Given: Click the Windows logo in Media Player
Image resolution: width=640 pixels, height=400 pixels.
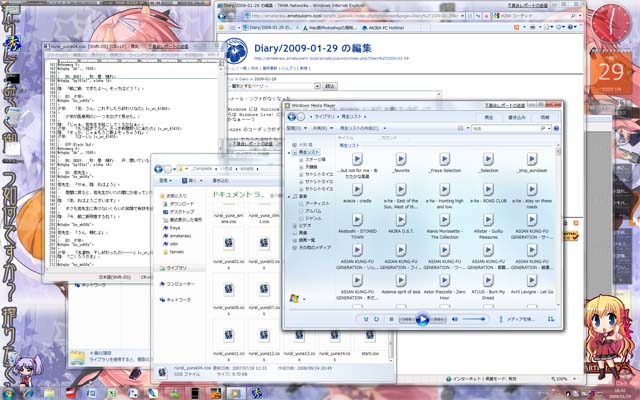Looking at the screenshot, I should 295,298.
